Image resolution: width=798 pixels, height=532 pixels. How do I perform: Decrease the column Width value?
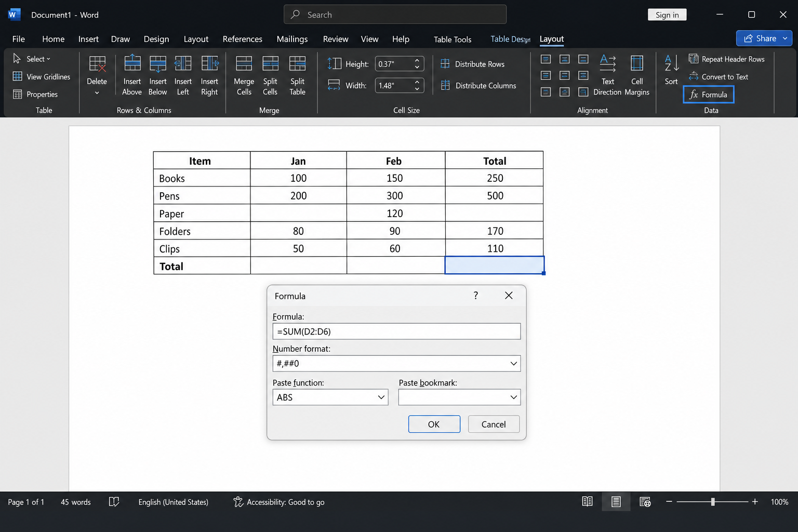tap(417, 89)
